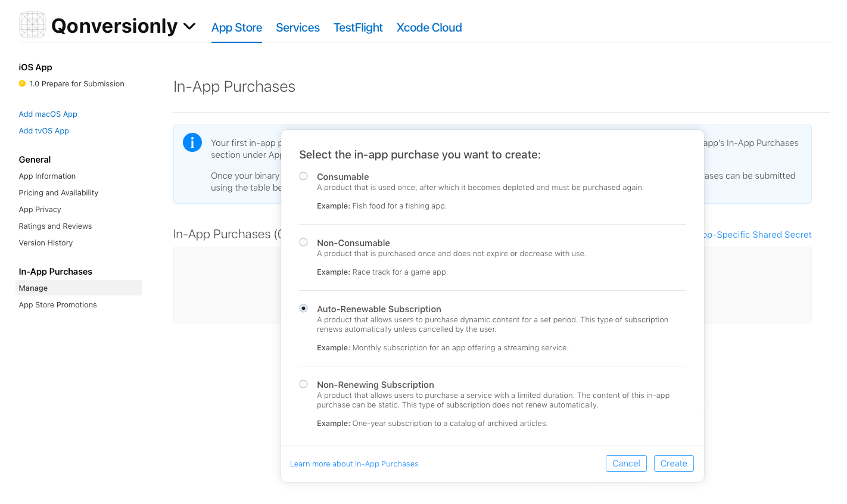
Task: Select Pricing and Availability in sidebar
Action: point(59,192)
